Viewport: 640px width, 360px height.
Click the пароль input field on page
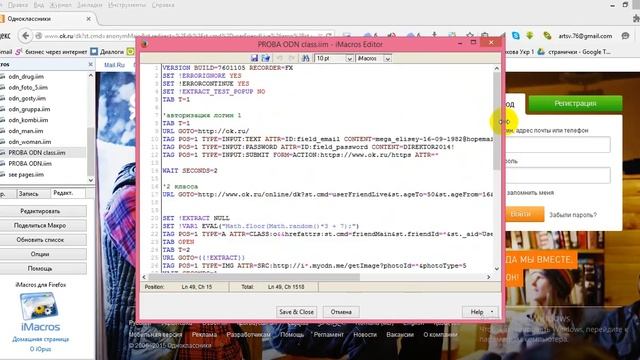click(558, 176)
